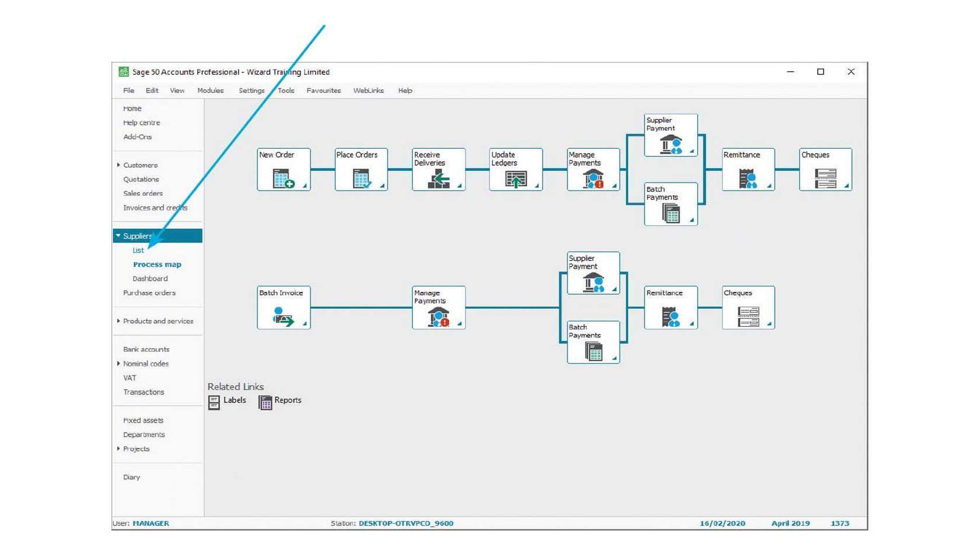Open the Help menu
This screenshot has width=980, height=555.
click(405, 90)
